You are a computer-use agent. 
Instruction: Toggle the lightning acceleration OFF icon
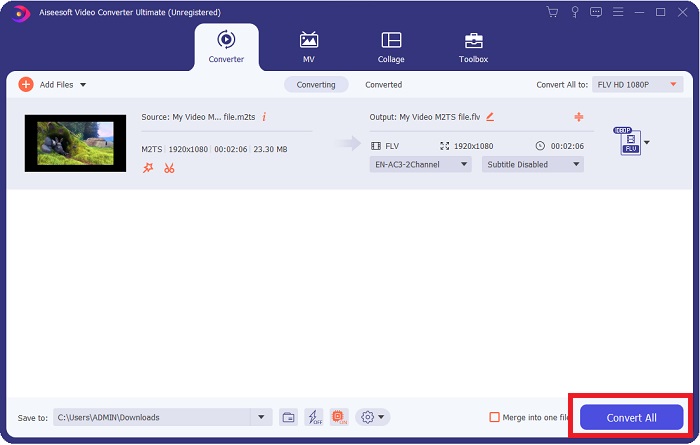[x=313, y=417]
